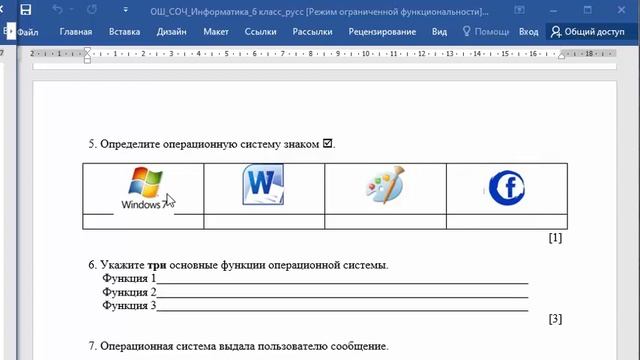The height and width of the screenshot is (360, 640).
Task: Open the Ссылки ribbon tab
Action: click(x=260, y=32)
